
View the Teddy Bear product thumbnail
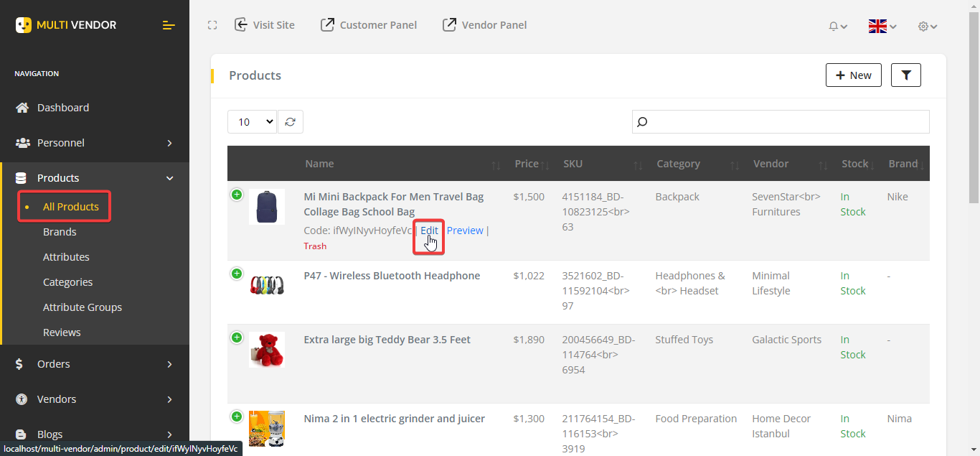[266, 350]
